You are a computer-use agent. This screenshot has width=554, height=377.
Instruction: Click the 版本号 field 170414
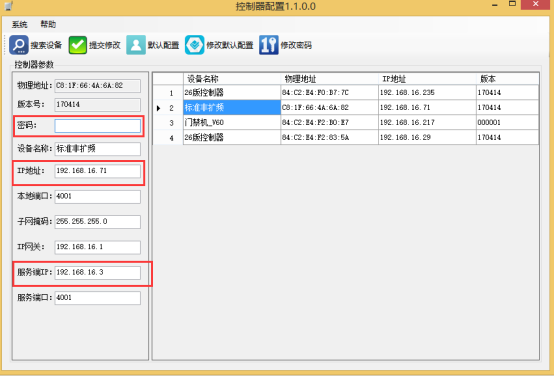click(x=98, y=105)
